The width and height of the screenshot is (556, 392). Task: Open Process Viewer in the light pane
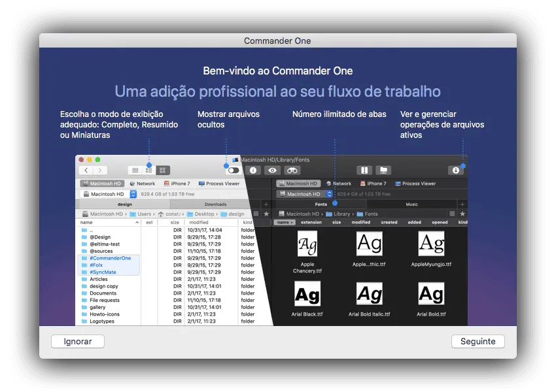pyautogui.click(x=219, y=184)
